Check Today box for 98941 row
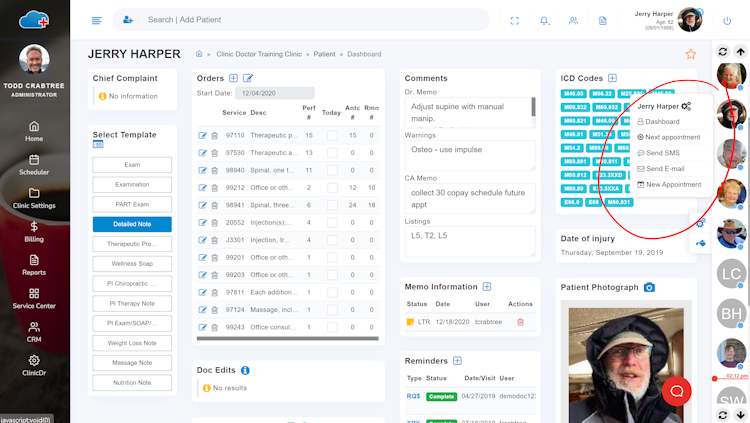Screen dimensions: 750x423 coord(332,205)
